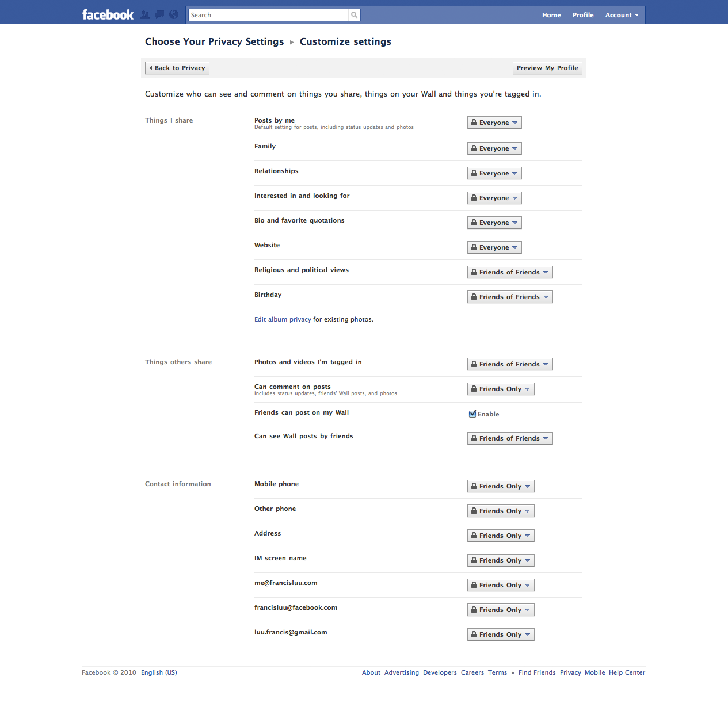The height and width of the screenshot is (711, 728).
Task: Click Preview My Profile button
Action: [x=547, y=68]
